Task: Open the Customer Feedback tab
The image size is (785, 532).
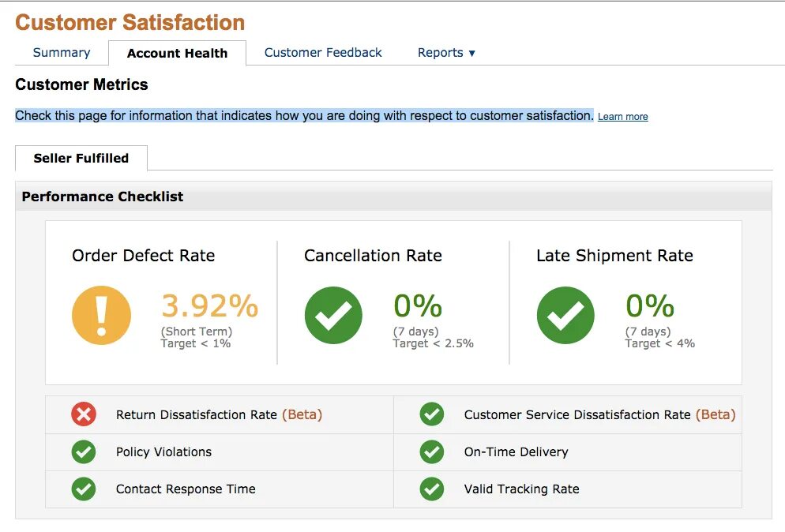Action: [x=323, y=53]
